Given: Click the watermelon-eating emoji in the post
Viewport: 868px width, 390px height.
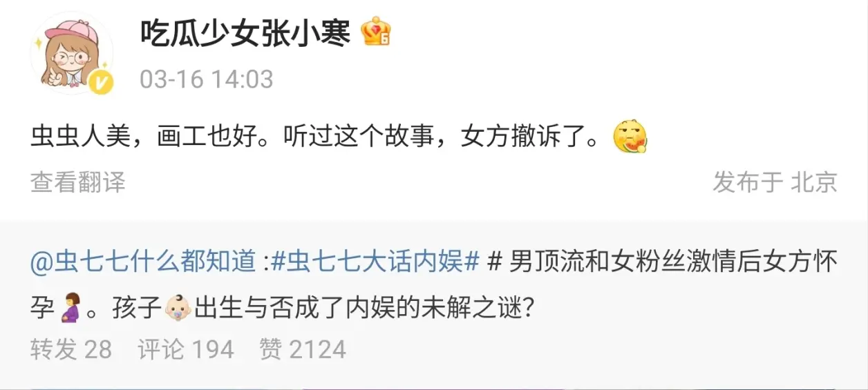Looking at the screenshot, I should coord(630,137).
